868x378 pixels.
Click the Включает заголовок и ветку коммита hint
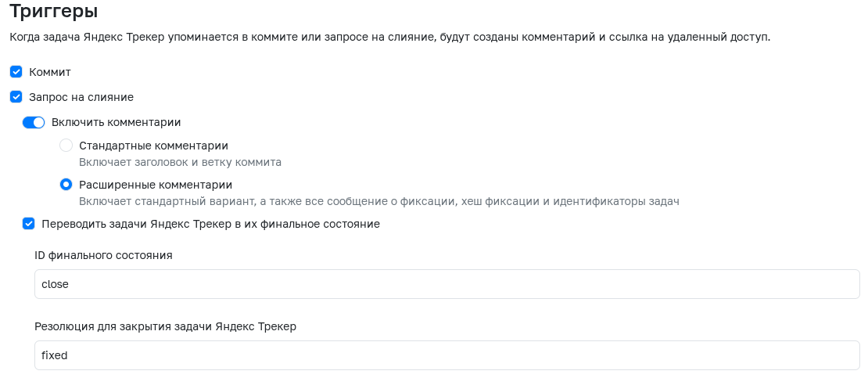[181, 163]
